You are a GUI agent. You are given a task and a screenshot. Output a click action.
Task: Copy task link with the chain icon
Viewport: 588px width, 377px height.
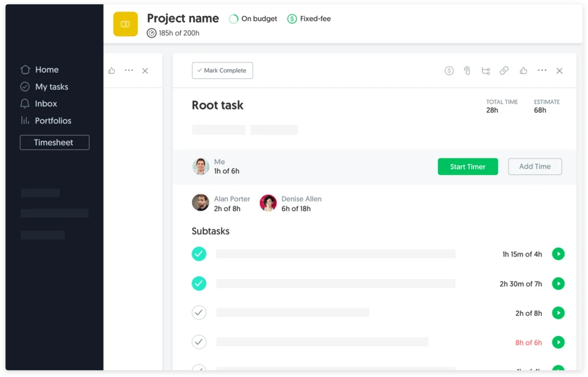coord(504,71)
